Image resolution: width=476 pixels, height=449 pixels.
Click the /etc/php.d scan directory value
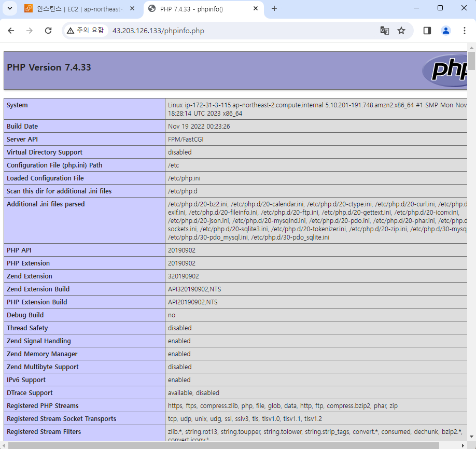(183, 191)
